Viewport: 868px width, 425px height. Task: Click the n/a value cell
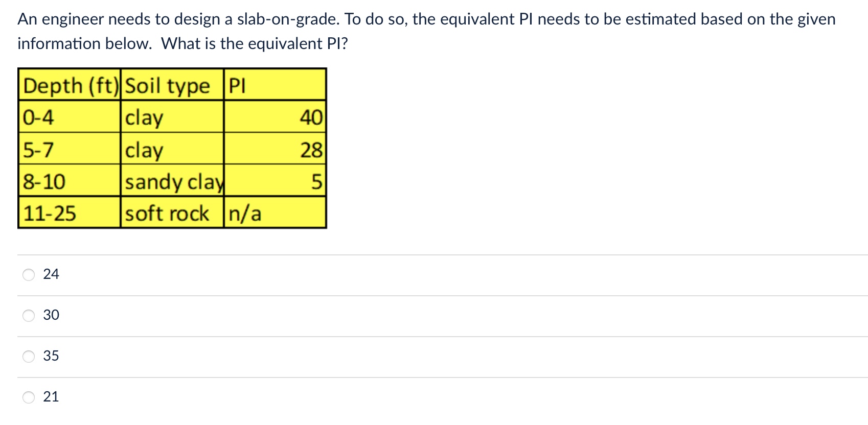[245, 214]
